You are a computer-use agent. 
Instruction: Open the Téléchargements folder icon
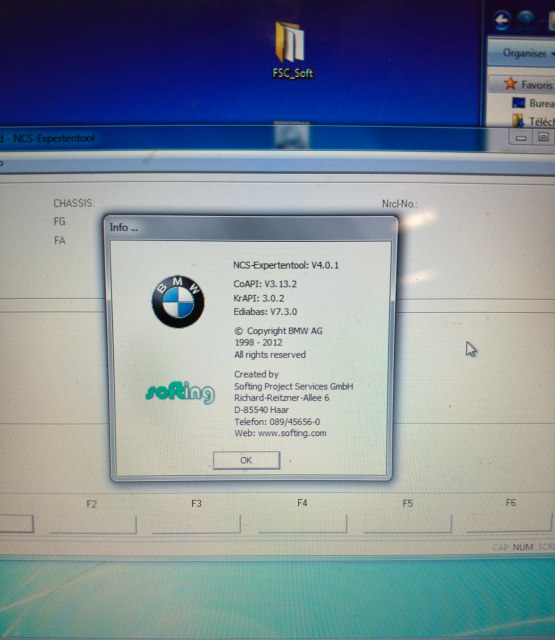(x=518, y=120)
